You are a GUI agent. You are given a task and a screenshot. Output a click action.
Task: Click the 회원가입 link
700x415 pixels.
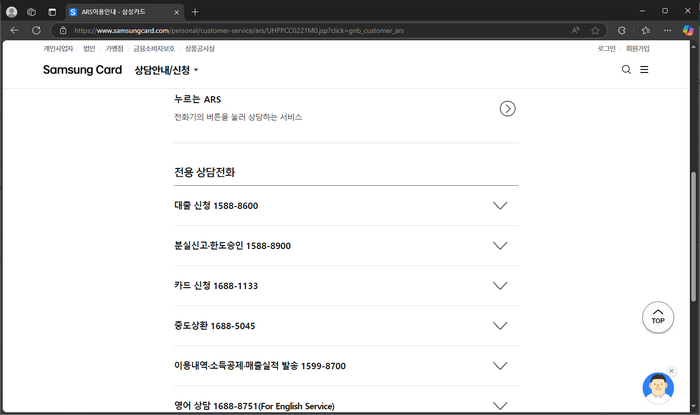point(638,49)
